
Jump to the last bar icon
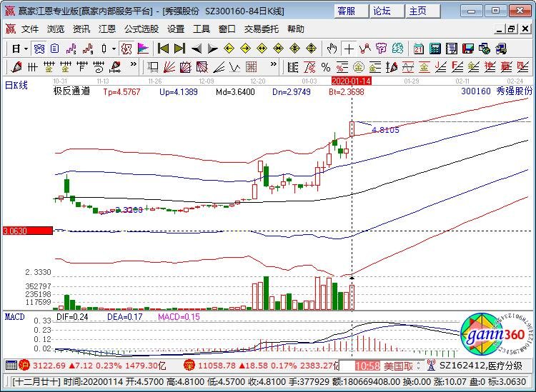tap(179, 49)
